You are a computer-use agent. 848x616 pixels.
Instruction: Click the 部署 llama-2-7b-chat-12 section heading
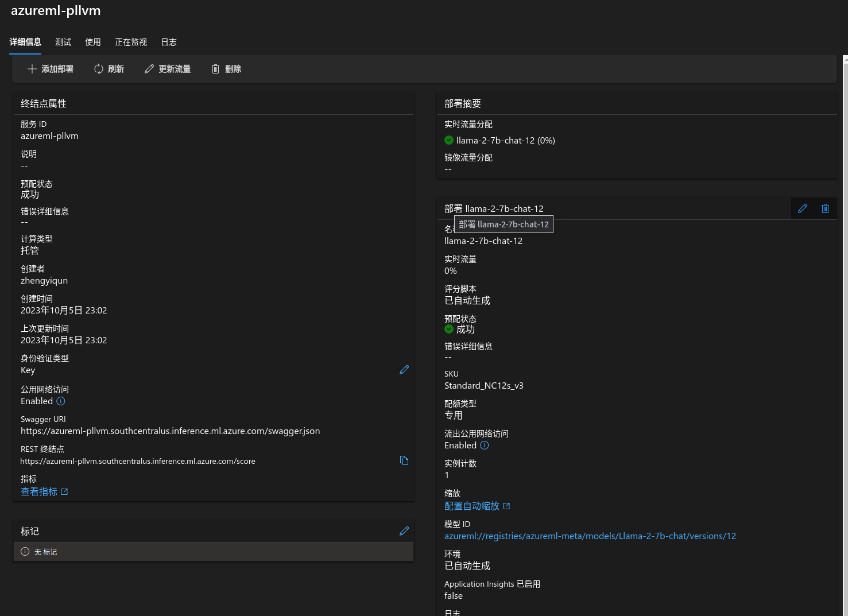[494, 208]
